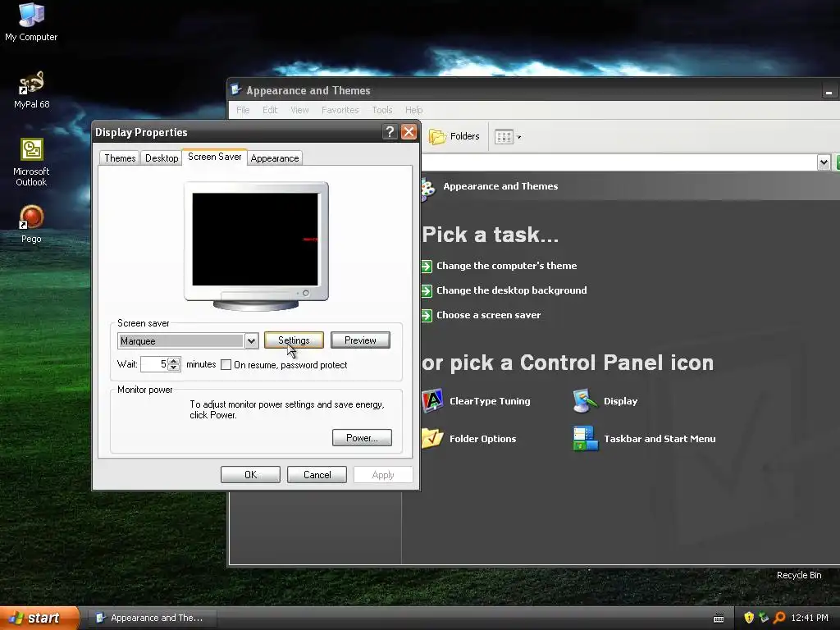Viewport: 840px width, 630px height.
Task: Open the View menu
Action: 299,110
